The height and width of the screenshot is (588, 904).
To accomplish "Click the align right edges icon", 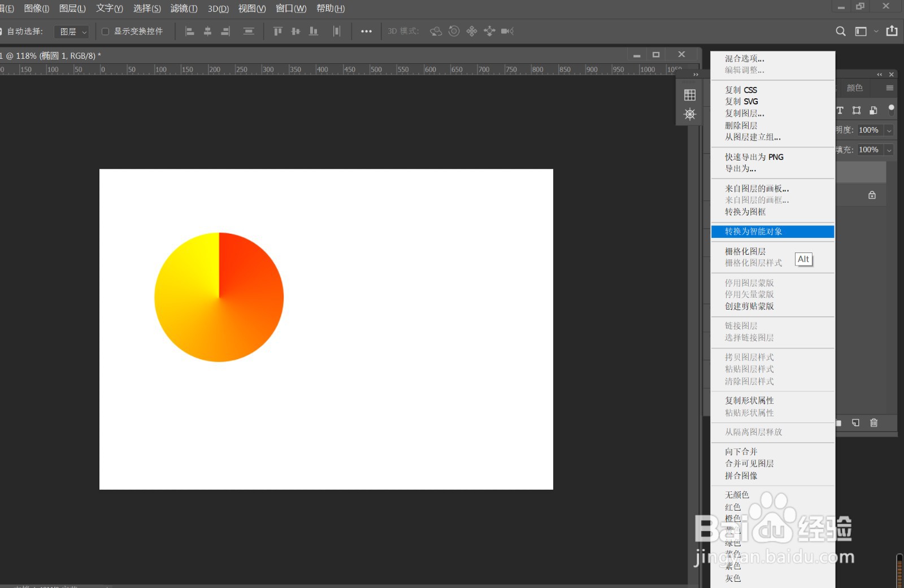I will [x=225, y=31].
